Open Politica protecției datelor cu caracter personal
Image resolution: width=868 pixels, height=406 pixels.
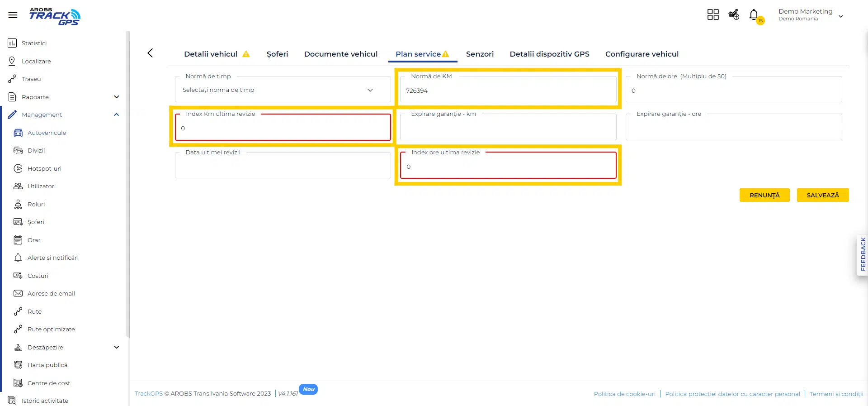tap(732, 394)
